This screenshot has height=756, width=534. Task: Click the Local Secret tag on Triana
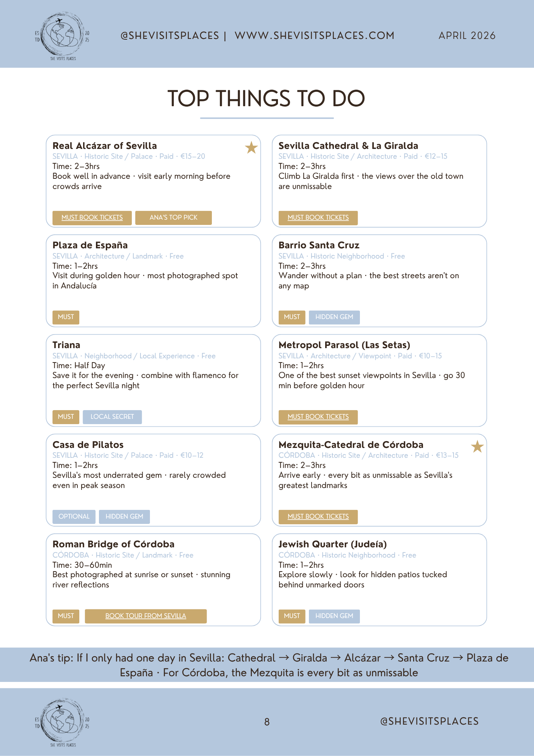tap(112, 417)
